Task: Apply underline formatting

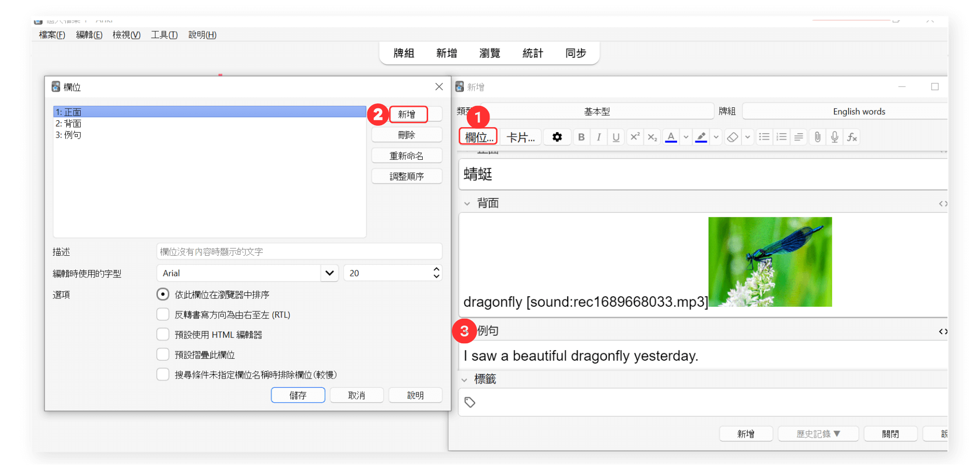Action: [616, 137]
